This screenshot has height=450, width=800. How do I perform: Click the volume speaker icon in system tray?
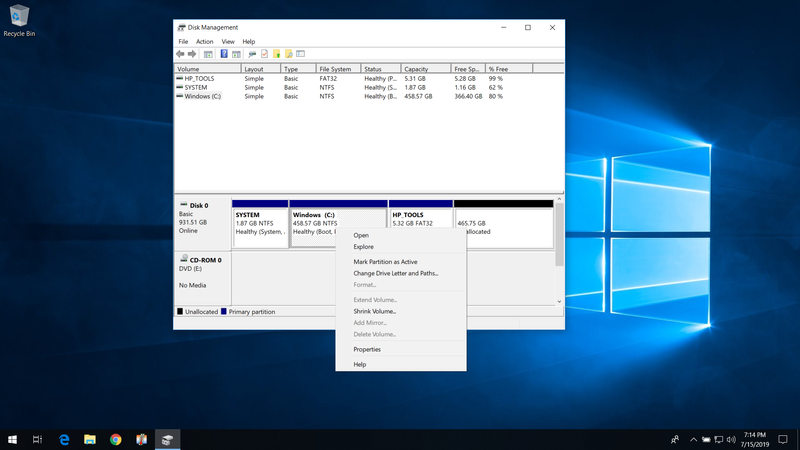pos(733,439)
